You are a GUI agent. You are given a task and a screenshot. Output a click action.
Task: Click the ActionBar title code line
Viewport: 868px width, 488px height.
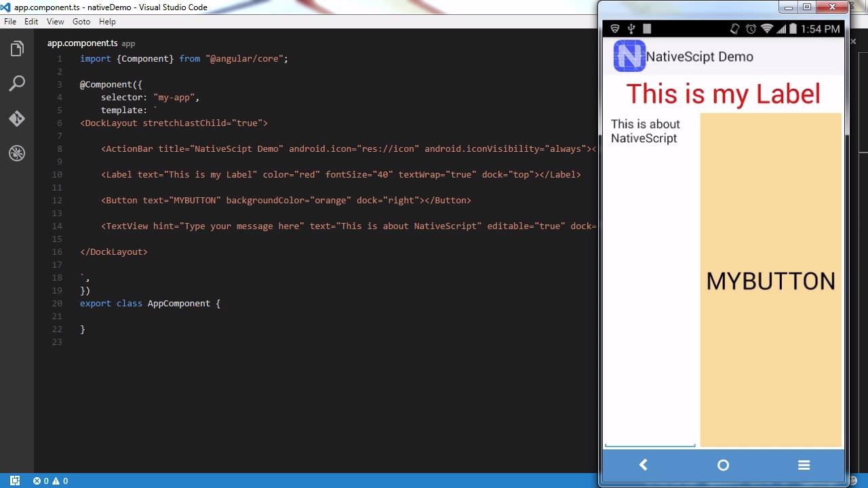tap(349, 149)
